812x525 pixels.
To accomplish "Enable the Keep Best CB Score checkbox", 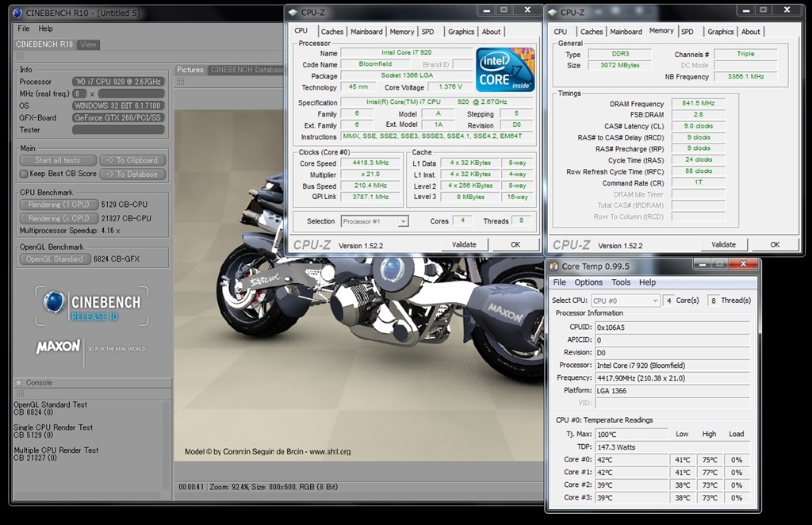I will click(x=24, y=174).
